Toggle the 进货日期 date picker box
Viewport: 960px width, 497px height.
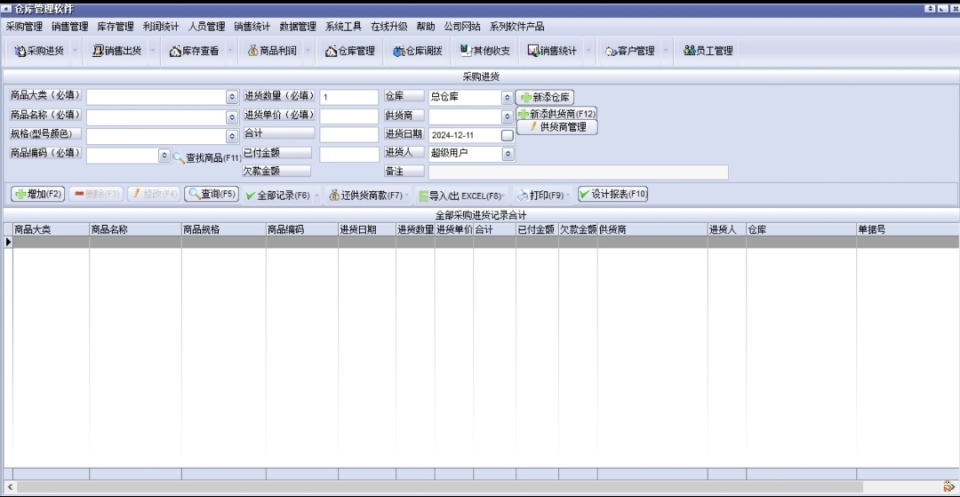pos(507,135)
